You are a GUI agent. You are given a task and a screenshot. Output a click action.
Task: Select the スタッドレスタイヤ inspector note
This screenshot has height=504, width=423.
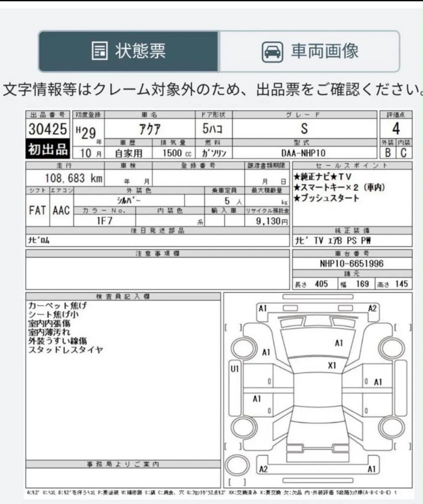point(65,350)
